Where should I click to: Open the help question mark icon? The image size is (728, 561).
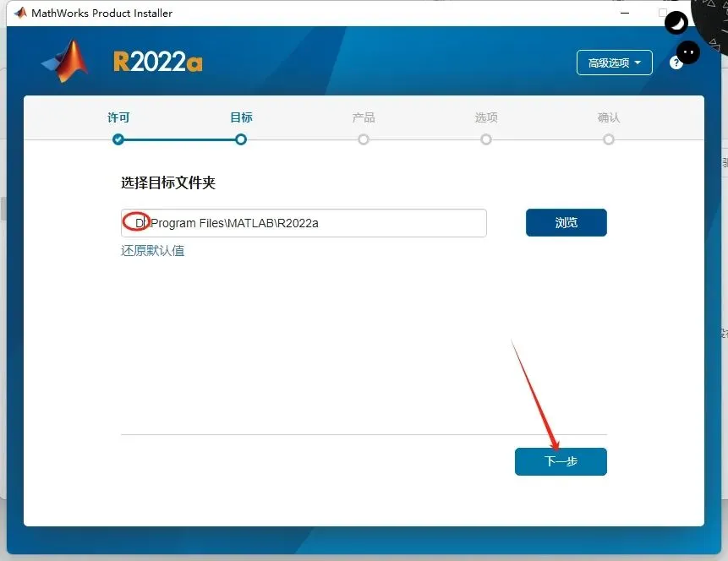click(x=676, y=63)
